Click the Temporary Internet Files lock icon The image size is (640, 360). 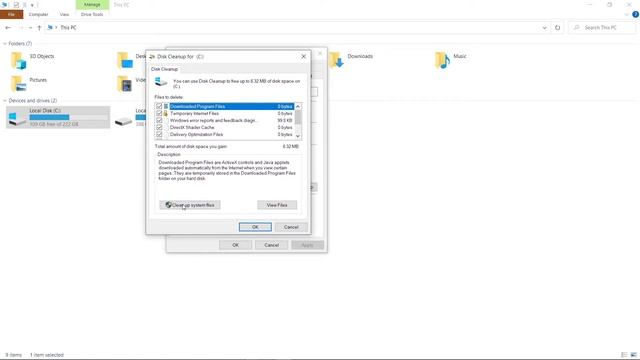[166, 113]
